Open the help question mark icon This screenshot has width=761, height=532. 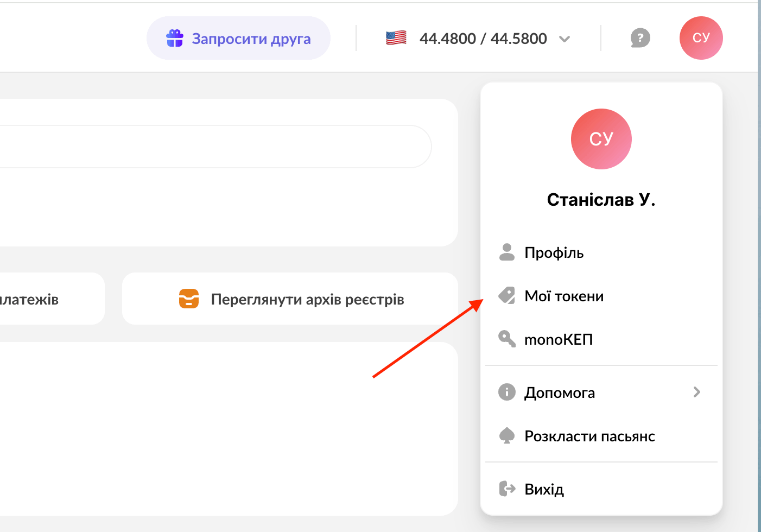[640, 38]
